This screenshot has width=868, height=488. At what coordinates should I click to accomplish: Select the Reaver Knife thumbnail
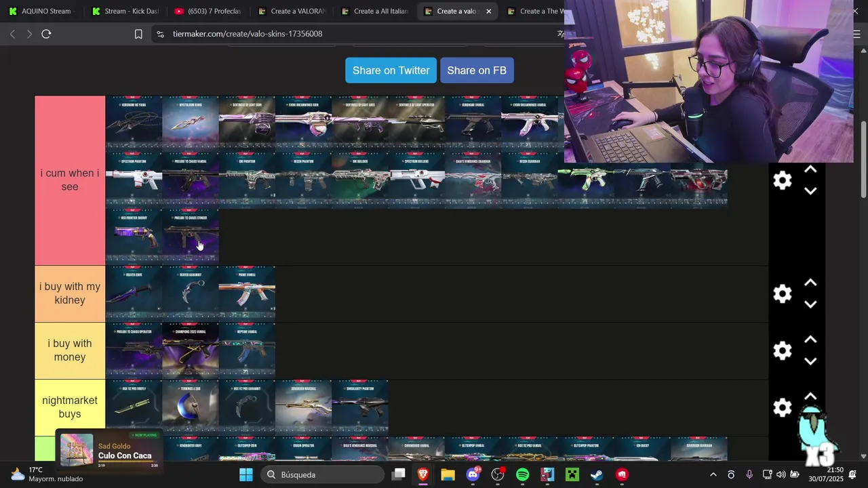click(134, 293)
